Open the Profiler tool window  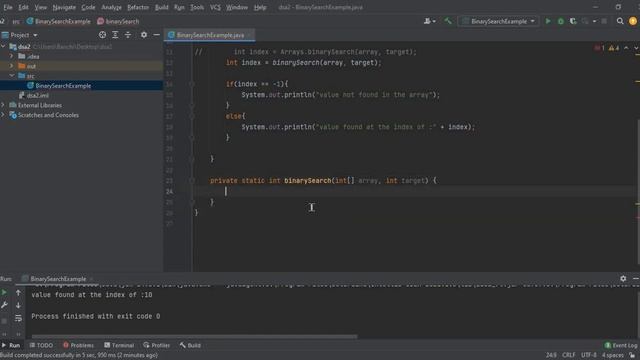[x=157, y=345]
